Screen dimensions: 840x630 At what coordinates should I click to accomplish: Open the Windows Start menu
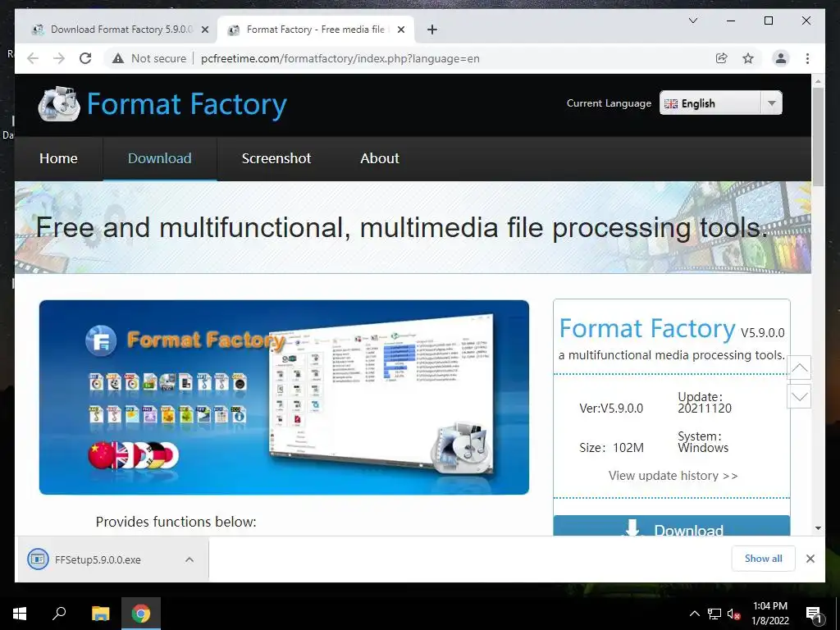(20, 614)
